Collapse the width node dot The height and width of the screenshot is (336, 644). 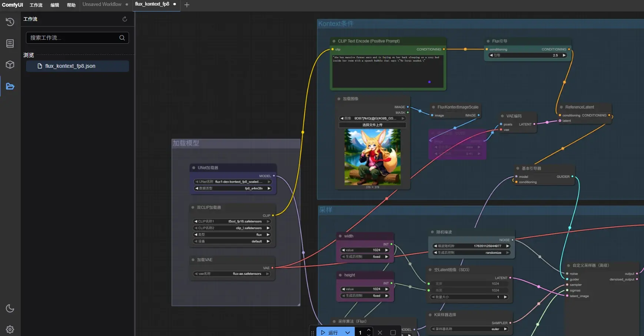click(x=340, y=236)
